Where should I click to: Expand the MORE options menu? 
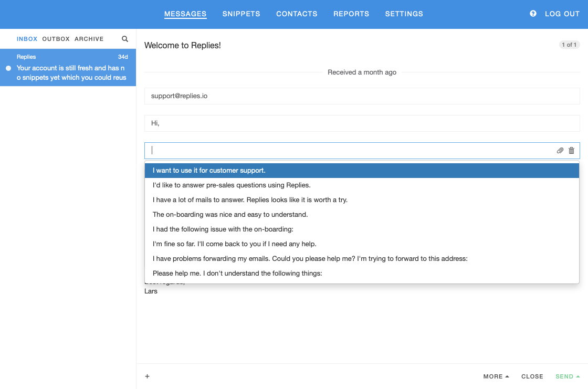496,376
